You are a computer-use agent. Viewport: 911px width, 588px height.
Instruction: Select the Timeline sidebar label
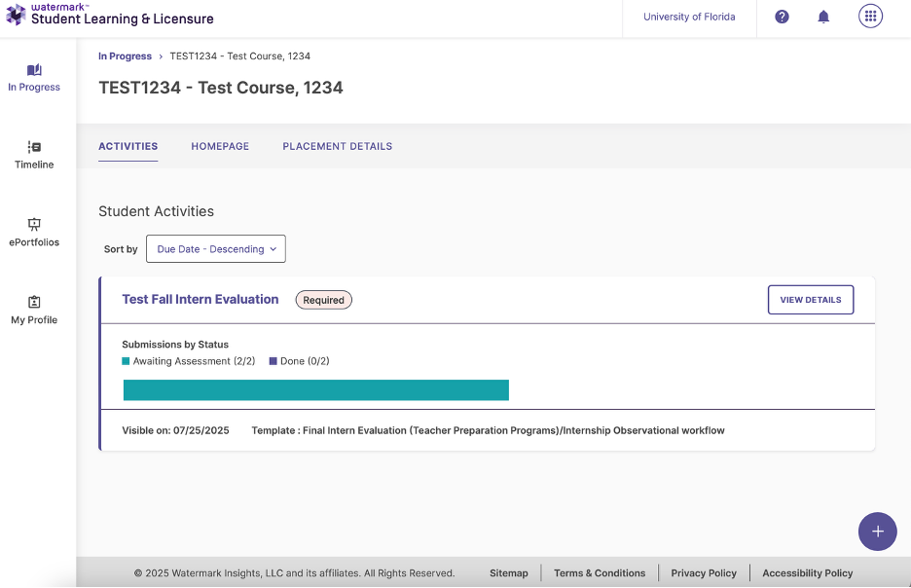34,165
